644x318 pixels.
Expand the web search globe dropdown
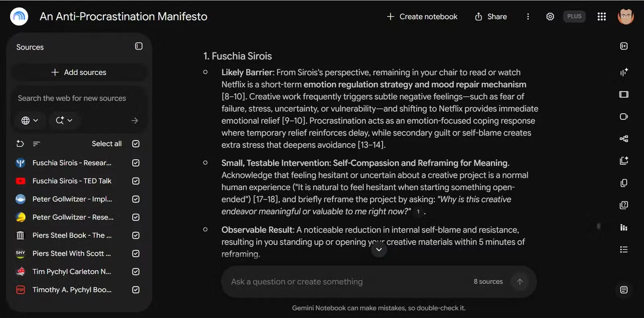29,121
